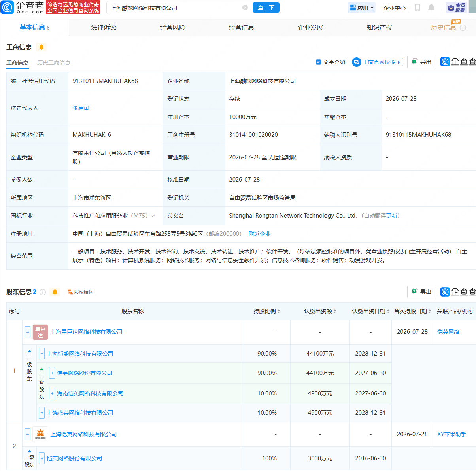Open the 上海恺英网络 company logo
This screenshot has height=471, width=476.
point(40,434)
